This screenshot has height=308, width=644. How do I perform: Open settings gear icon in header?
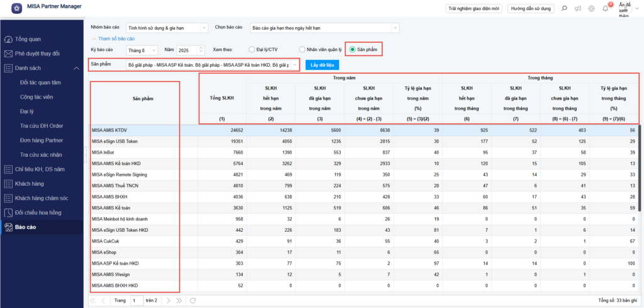[x=591, y=8]
